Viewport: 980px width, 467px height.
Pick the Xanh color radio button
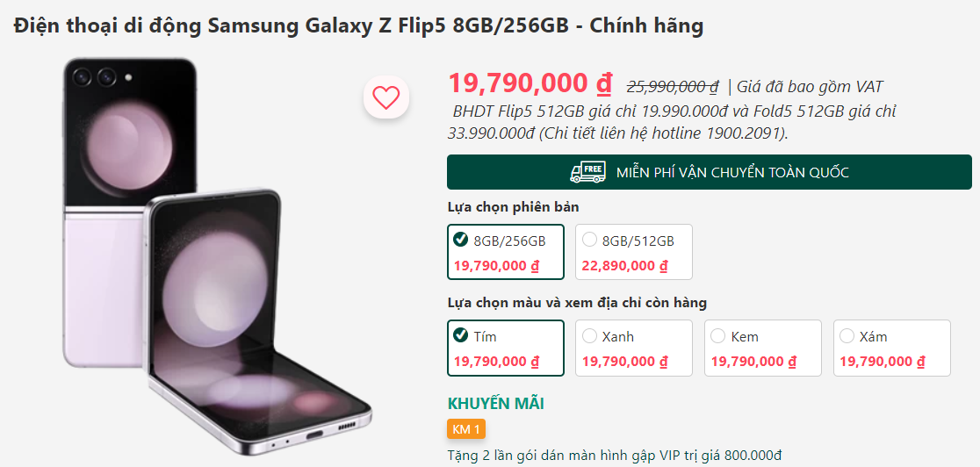point(589,336)
